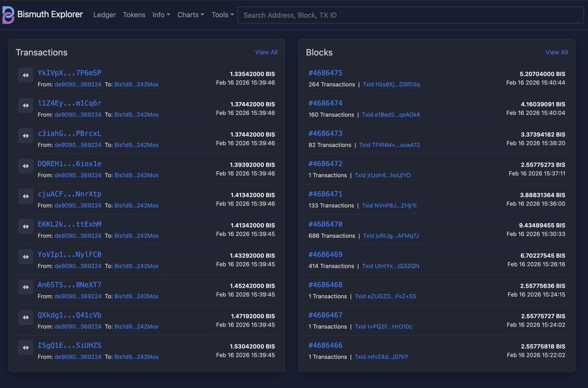Open transaction YoVIp1...NylFC0
This screenshot has width=588, height=388.
pyautogui.click(x=70, y=255)
